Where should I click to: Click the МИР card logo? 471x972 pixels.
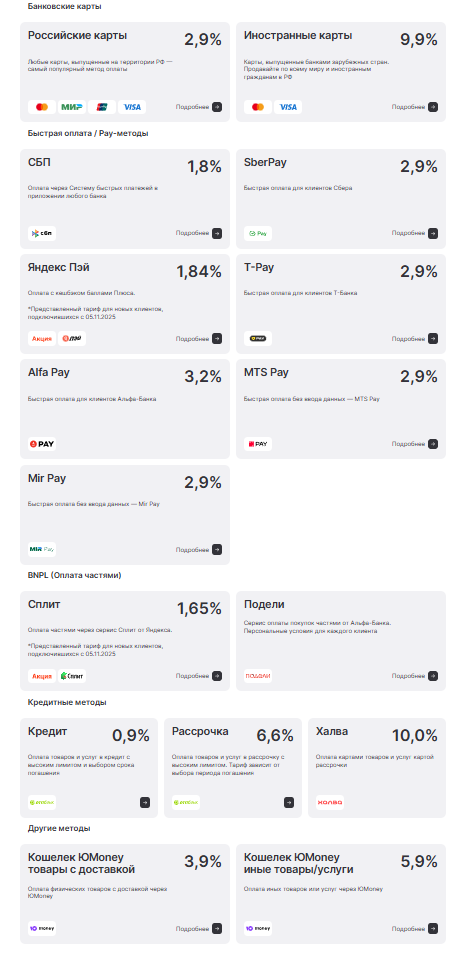(72, 107)
